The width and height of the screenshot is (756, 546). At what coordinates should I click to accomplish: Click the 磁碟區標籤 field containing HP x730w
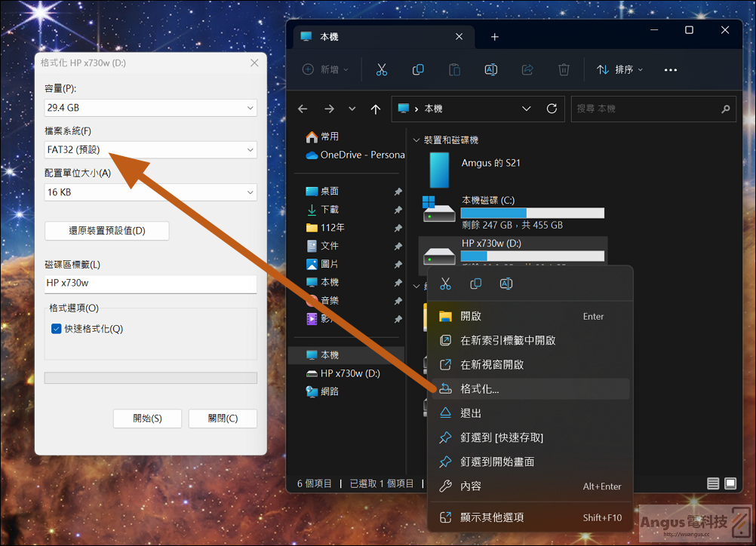pyautogui.click(x=150, y=284)
